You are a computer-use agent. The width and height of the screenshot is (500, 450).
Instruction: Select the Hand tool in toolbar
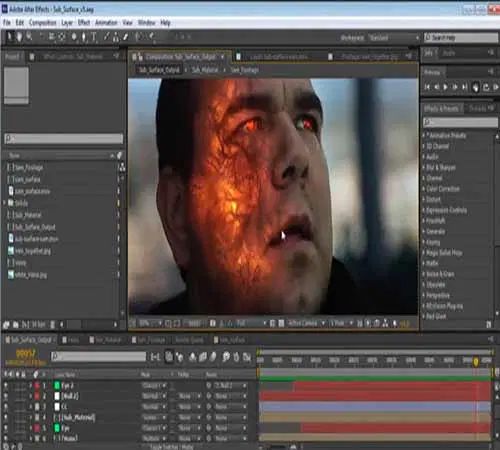click(x=19, y=37)
